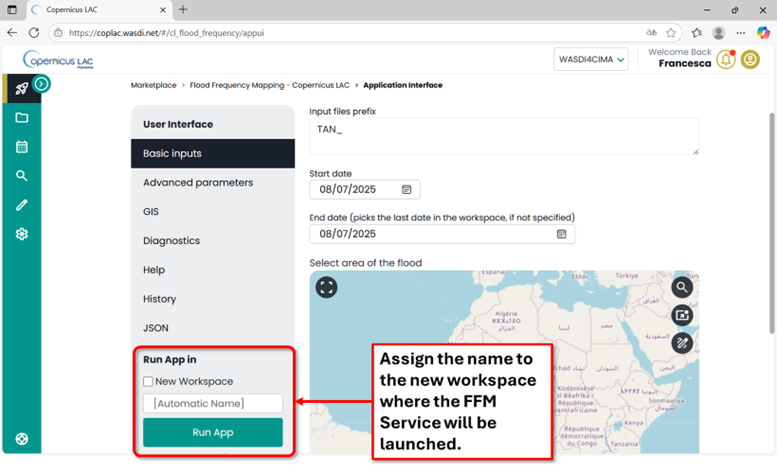Click the browser address bar URL
The image size is (777, 472).
coord(166,33)
